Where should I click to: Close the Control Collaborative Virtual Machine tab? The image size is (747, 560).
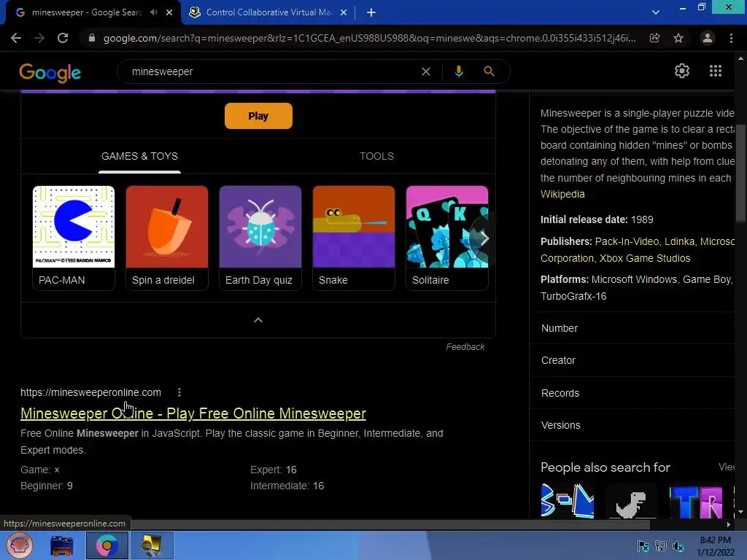(x=344, y=12)
